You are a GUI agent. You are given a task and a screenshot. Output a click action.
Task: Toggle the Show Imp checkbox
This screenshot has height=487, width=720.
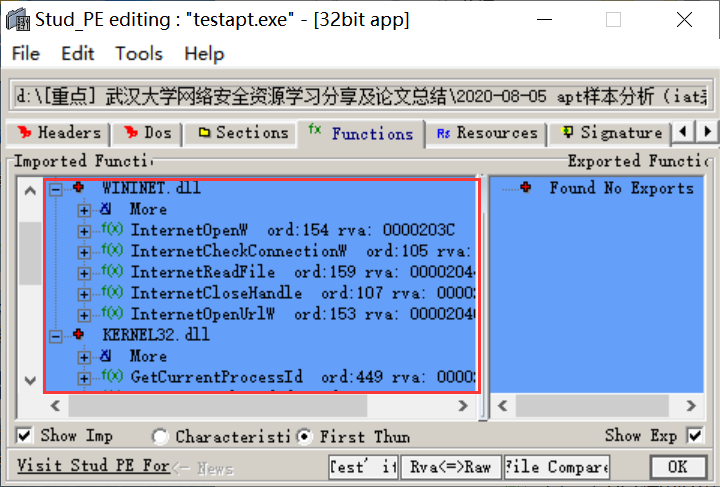point(24,436)
